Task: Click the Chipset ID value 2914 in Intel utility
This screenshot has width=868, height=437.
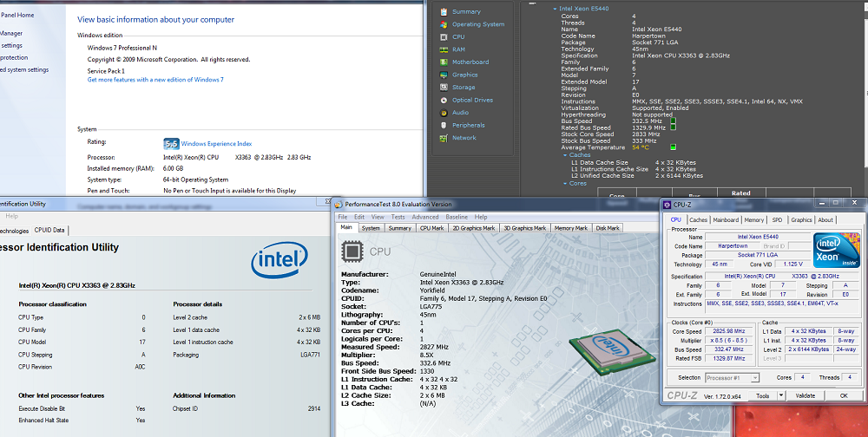Action: click(x=314, y=408)
